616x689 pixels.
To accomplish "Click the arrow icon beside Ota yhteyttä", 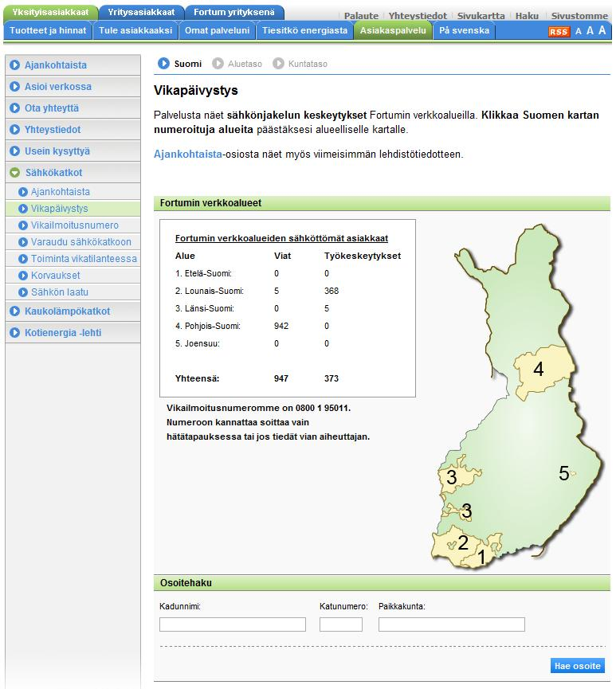I will point(14,108).
